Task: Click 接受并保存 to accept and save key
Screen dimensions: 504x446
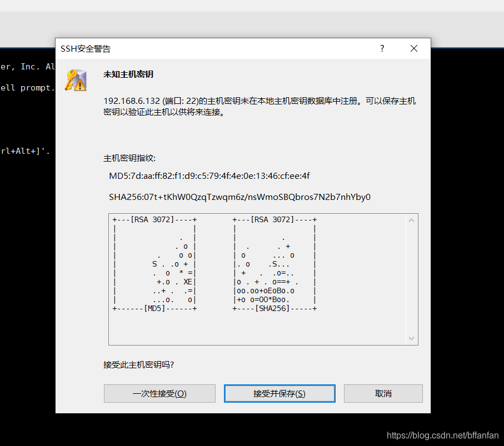Action: tap(279, 393)
